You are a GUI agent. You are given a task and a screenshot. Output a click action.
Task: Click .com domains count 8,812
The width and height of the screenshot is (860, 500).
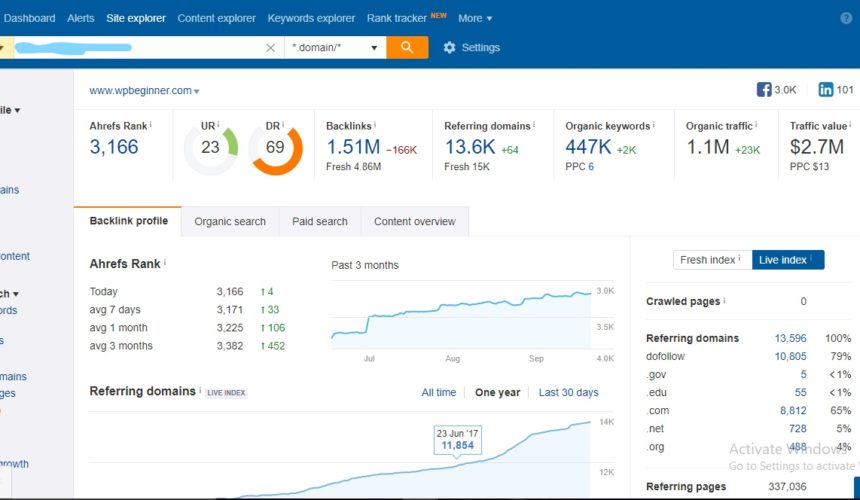point(793,411)
